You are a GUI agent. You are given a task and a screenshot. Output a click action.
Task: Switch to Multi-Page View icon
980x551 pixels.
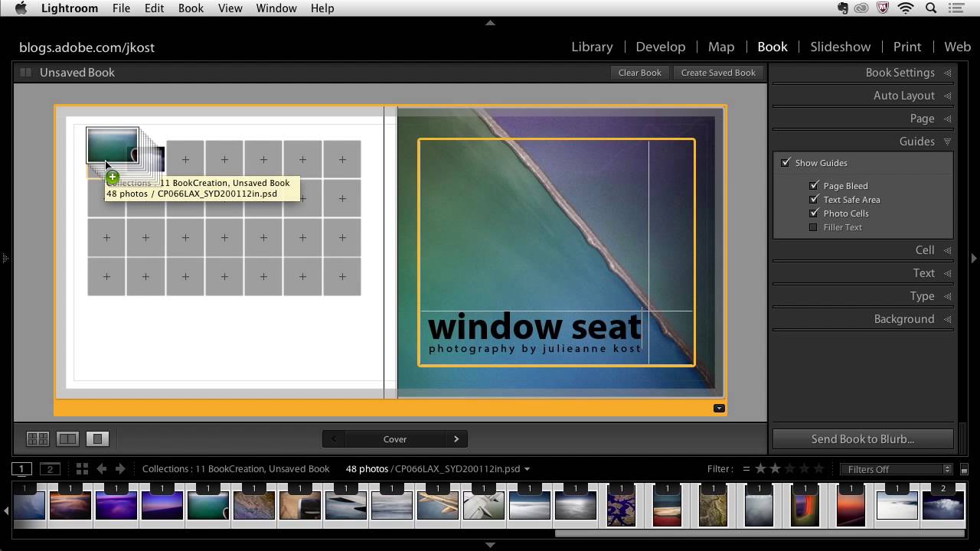tap(38, 439)
